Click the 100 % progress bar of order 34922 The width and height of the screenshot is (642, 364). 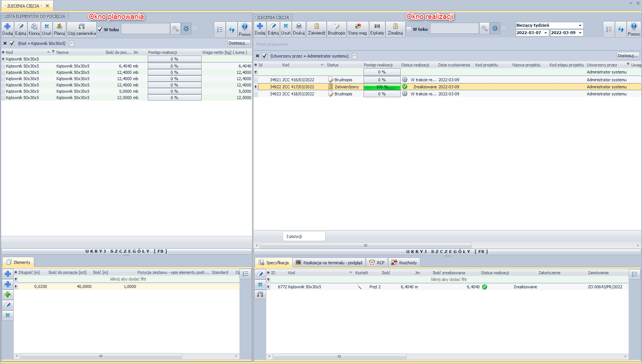tap(382, 87)
